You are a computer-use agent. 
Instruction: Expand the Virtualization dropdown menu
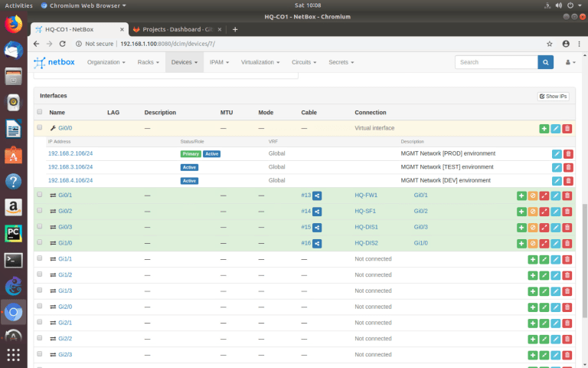click(260, 62)
